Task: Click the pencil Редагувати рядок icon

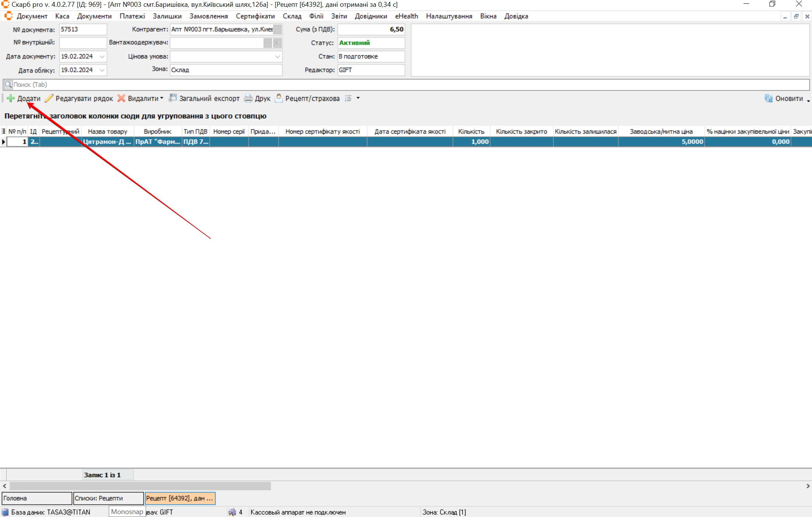Action: pyautogui.click(x=49, y=98)
